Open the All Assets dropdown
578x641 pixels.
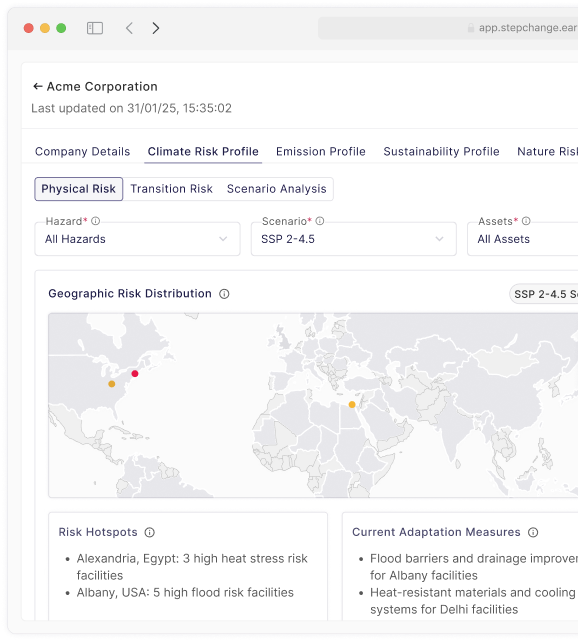click(522, 239)
